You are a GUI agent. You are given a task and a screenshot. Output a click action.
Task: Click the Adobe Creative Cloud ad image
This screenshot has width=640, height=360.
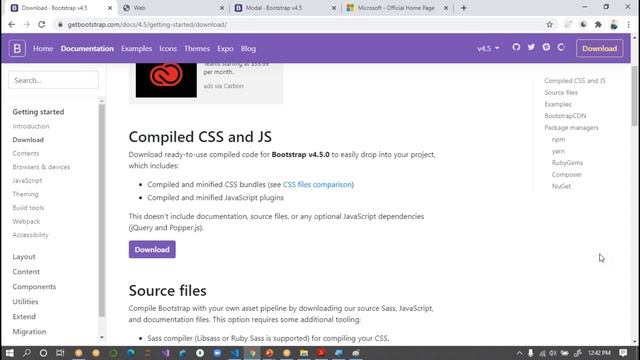(x=166, y=80)
